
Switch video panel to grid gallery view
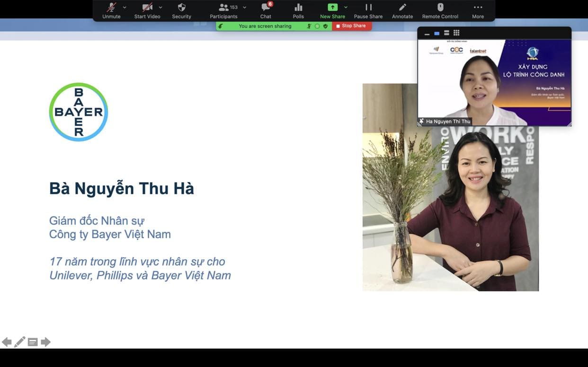coord(456,33)
